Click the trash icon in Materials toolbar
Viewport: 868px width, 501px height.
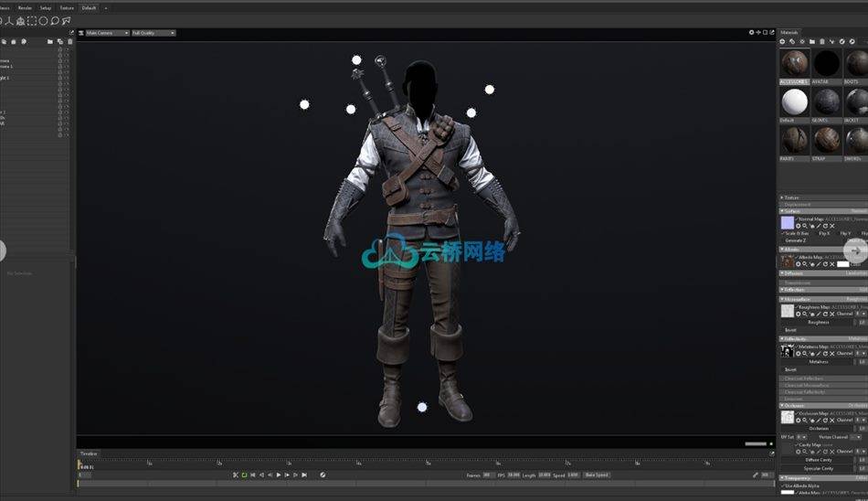[x=822, y=41]
